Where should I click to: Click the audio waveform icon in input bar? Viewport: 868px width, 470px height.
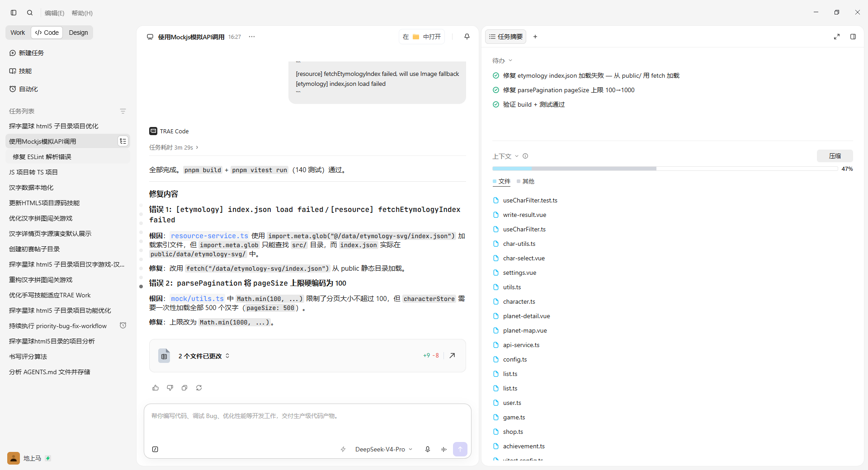(x=444, y=449)
